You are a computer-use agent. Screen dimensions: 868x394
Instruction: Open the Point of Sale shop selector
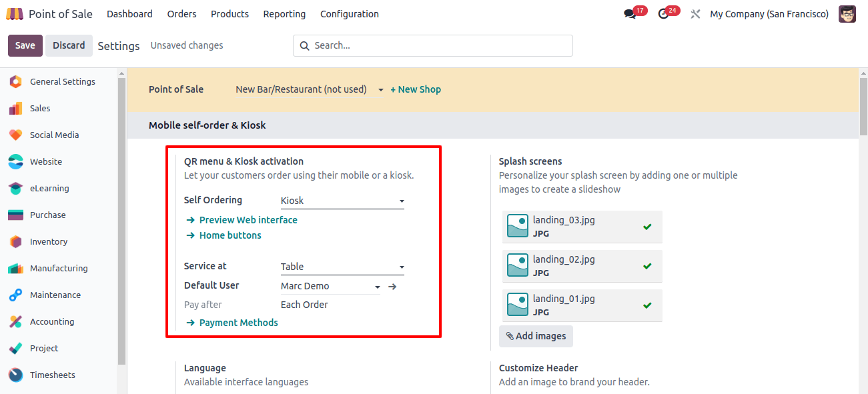pos(310,89)
